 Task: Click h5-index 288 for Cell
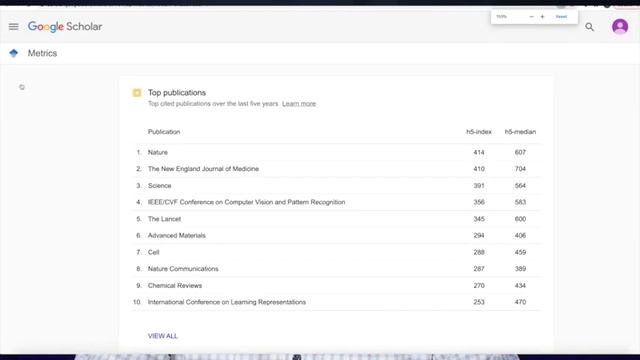[479, 252]
